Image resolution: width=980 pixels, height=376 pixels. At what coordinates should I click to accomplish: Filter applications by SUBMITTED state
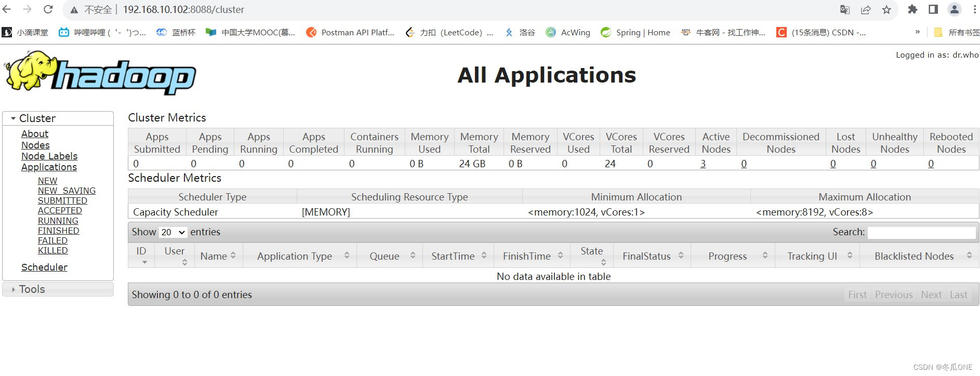[62, 200]
